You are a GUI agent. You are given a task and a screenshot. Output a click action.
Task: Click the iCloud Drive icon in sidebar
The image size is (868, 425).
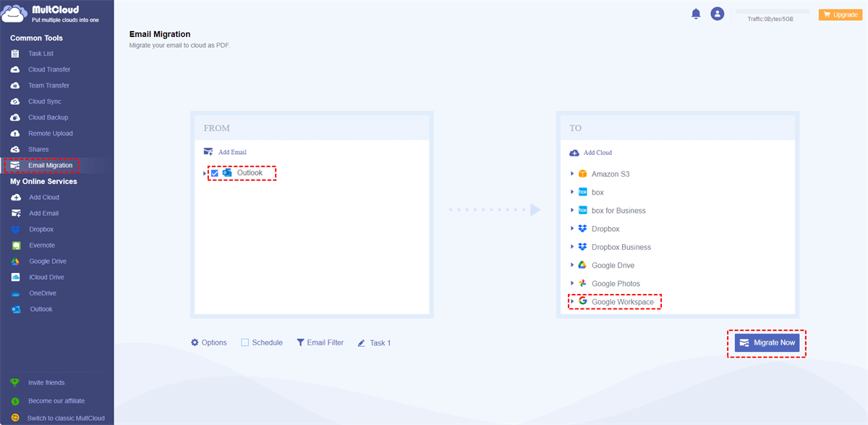tap(15, 277)
